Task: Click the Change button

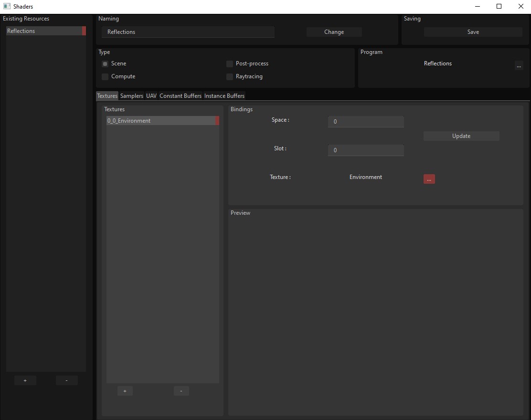Action: click(334, 32)
